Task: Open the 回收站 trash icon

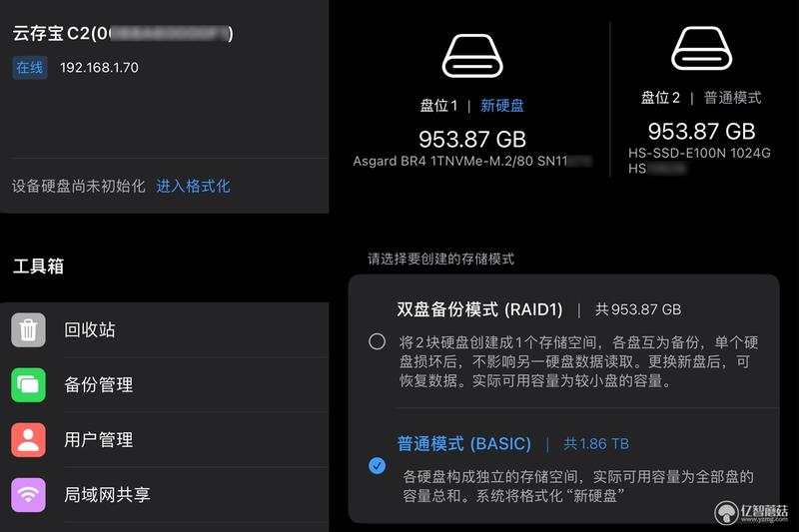Action: (x=29, y=330)
